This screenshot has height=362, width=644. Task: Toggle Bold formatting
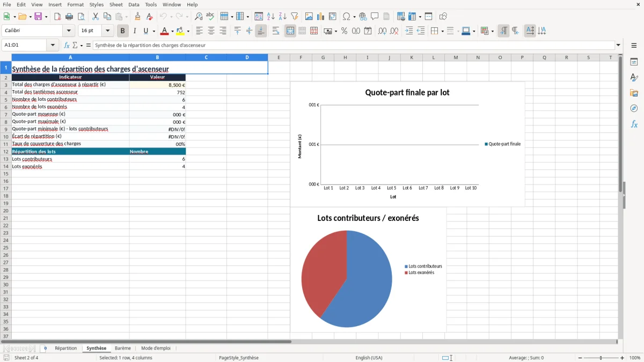point(123,31)
